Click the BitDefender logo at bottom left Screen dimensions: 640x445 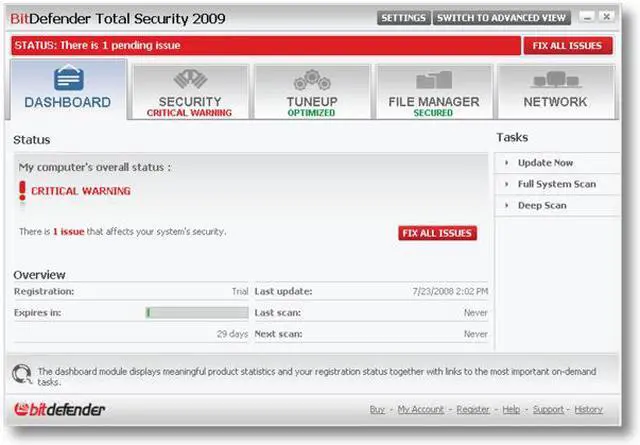pos(59,410)
